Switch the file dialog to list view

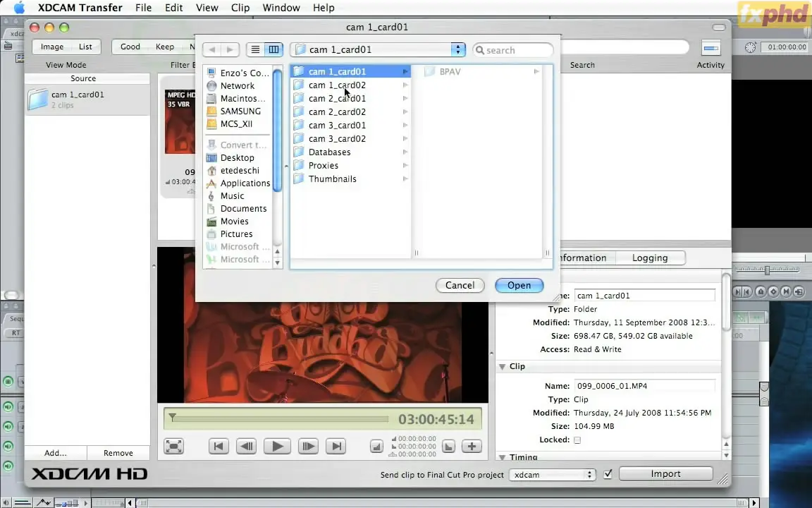[255, 50]
